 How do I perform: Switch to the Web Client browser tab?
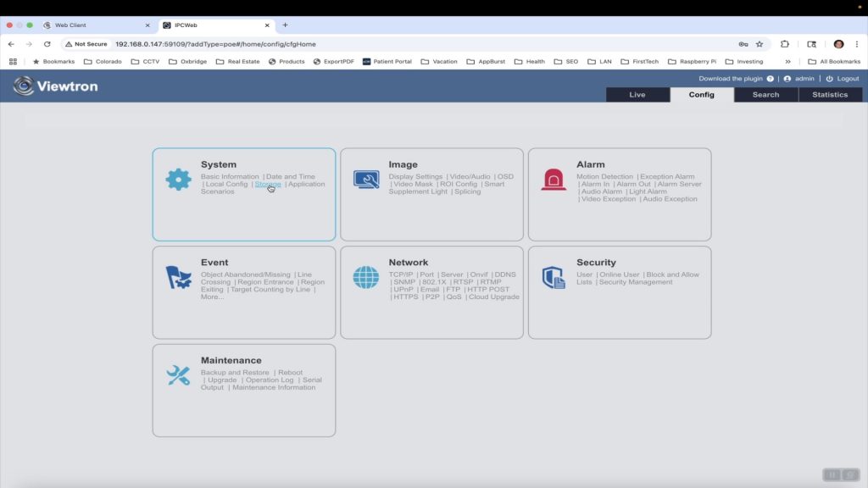click(97, 25)
